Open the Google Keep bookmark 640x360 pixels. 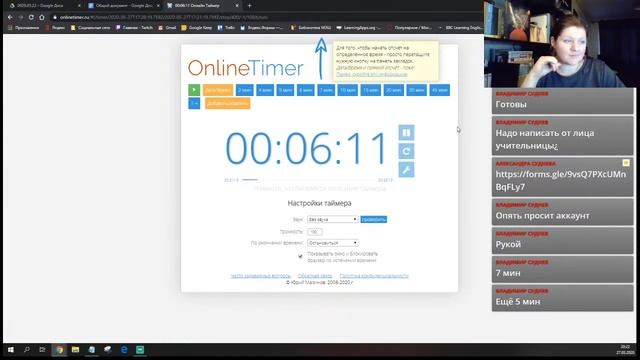197,28
